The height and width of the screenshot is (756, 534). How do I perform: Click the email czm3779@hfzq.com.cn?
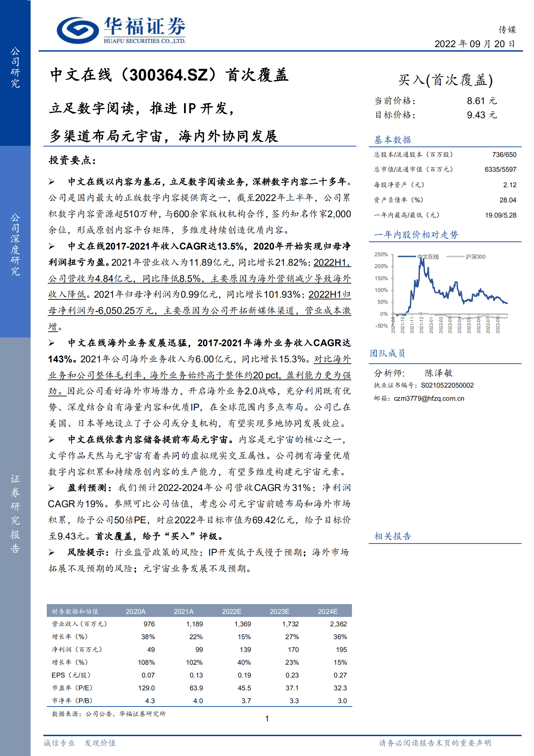pos(429,398)
